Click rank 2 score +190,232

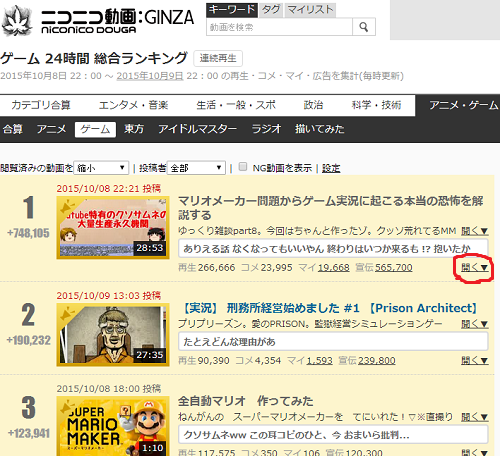(28, 340)
